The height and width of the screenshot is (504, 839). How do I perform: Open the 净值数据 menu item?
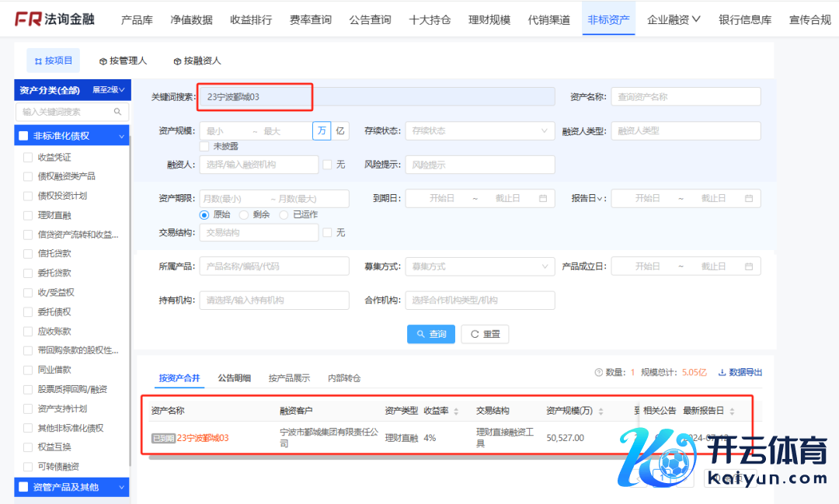point(191,19)
